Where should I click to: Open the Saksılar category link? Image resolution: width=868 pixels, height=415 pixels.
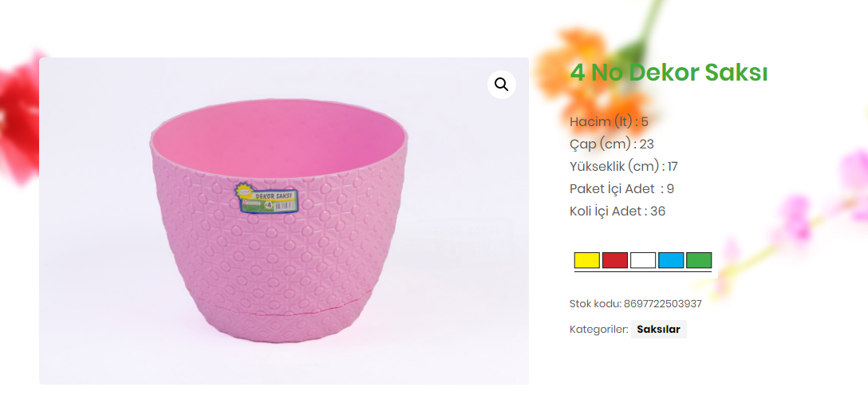coord(658,329)
